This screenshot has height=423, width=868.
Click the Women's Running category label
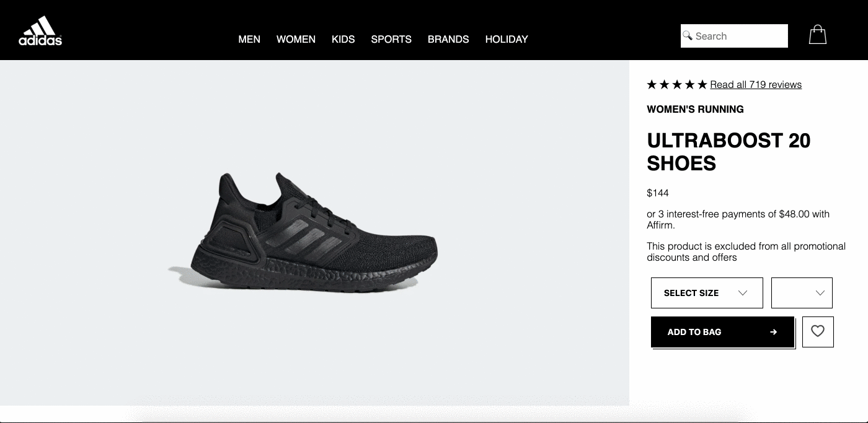(695, 110)
